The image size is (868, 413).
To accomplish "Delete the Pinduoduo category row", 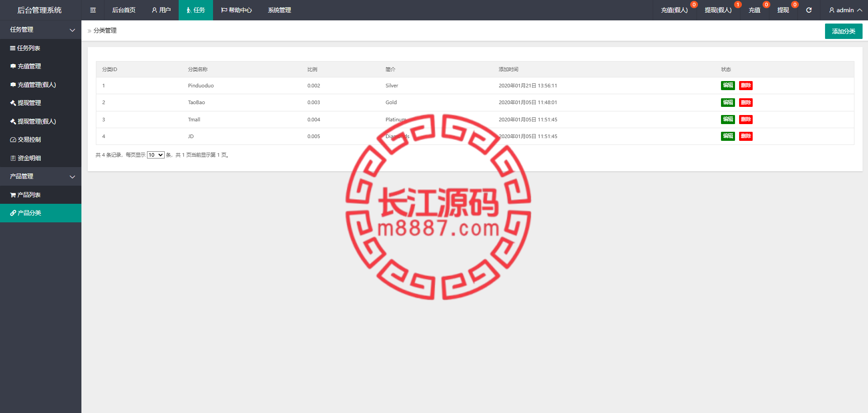I will click(x=746, y=85).
